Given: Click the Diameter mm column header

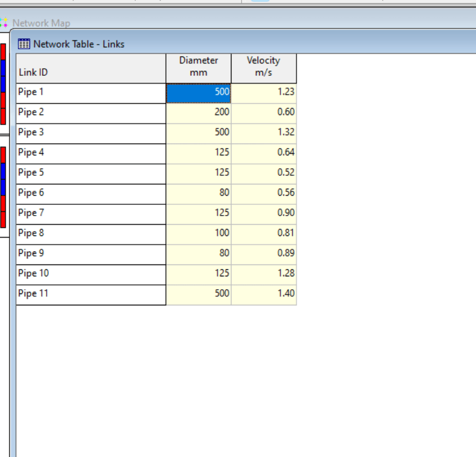Looking at the screenshot, I should point(198,67).
